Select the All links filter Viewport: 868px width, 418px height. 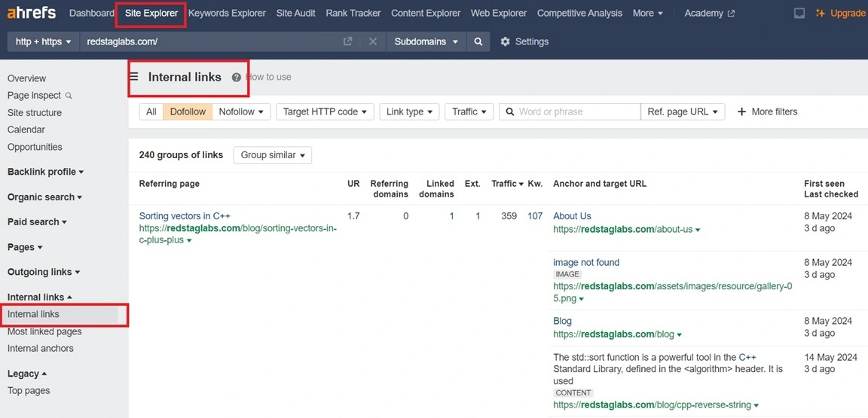(151, 111)
